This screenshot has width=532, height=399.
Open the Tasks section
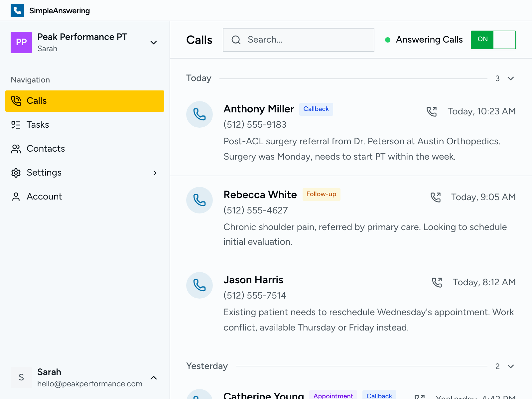point(38,125)
